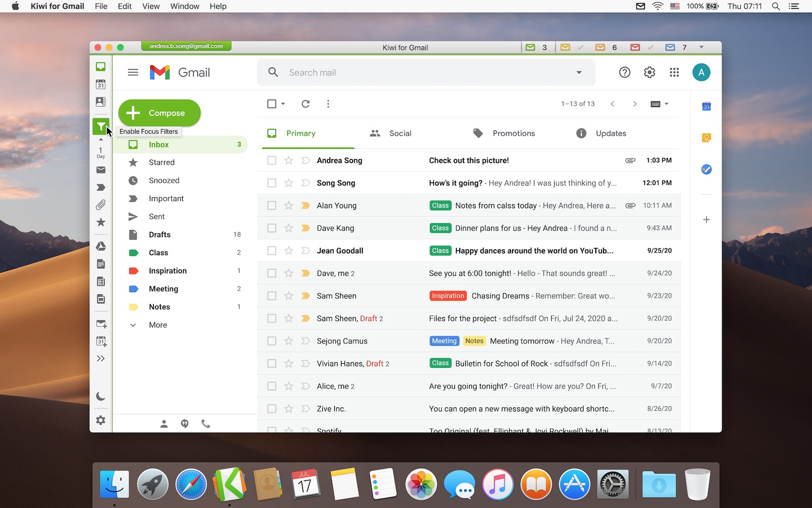Collapse the filter section small up arrow
The width and height of the screenshot is (812, 508).
101,140
